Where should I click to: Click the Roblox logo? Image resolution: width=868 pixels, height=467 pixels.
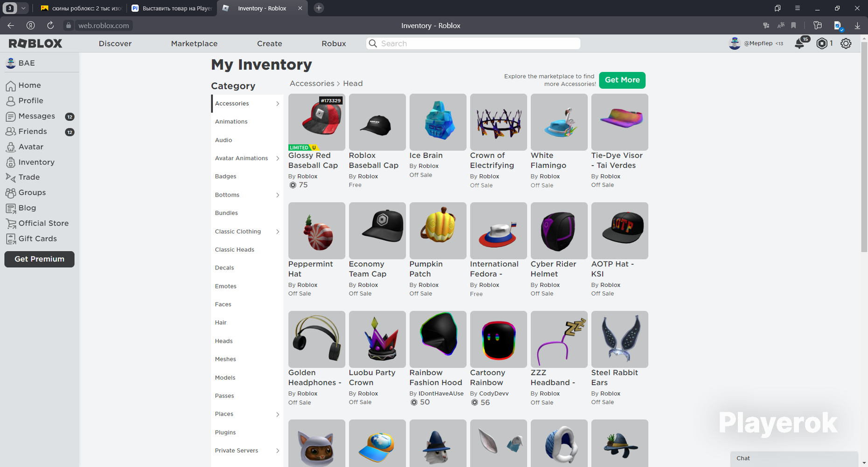[x=35, y=43]
